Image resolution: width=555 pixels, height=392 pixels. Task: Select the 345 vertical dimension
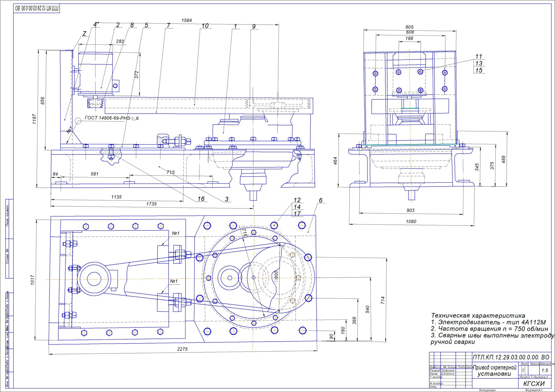click(477, 167)
